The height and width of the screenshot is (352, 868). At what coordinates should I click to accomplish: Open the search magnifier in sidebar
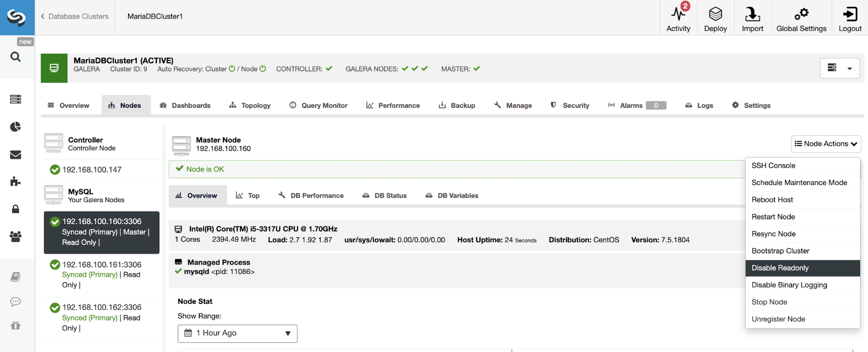[x=16, y=57]
